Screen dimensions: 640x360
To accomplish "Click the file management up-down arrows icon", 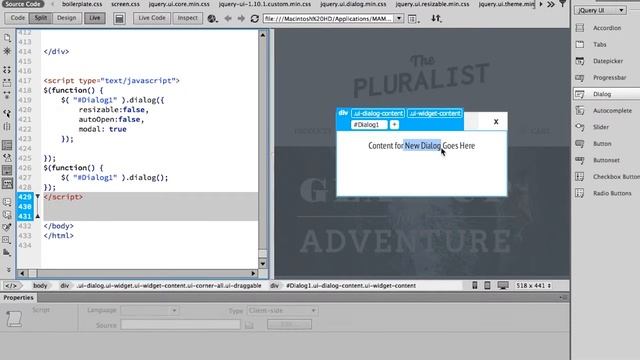I will pyautogui.click(x=436, y=18).
